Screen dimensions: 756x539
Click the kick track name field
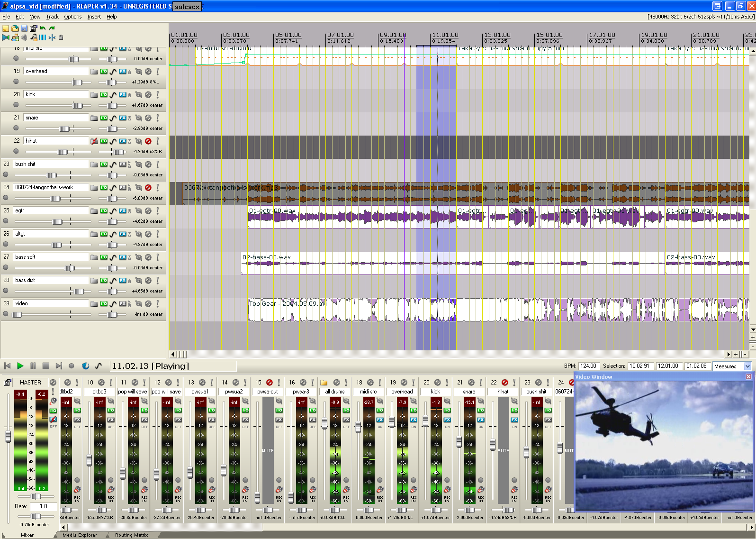coord(56,95)
